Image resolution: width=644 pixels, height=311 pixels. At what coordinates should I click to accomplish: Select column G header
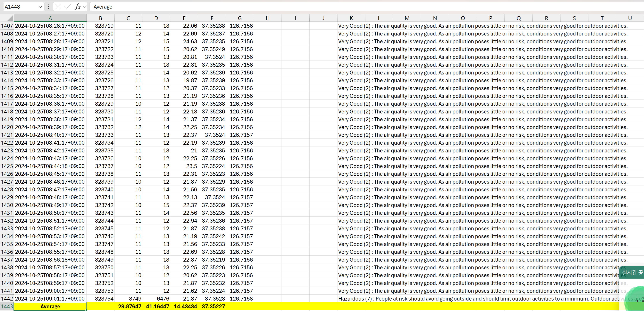(240, 18)
